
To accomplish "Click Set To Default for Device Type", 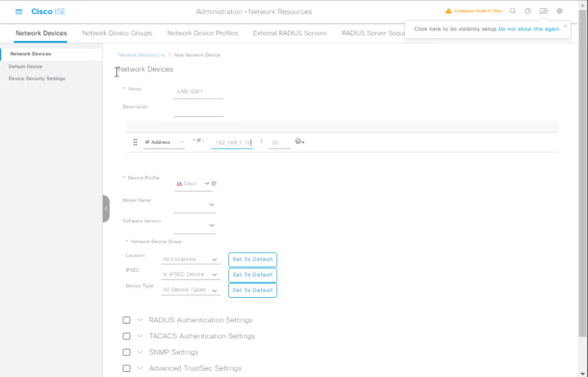I will click(252, 290).
